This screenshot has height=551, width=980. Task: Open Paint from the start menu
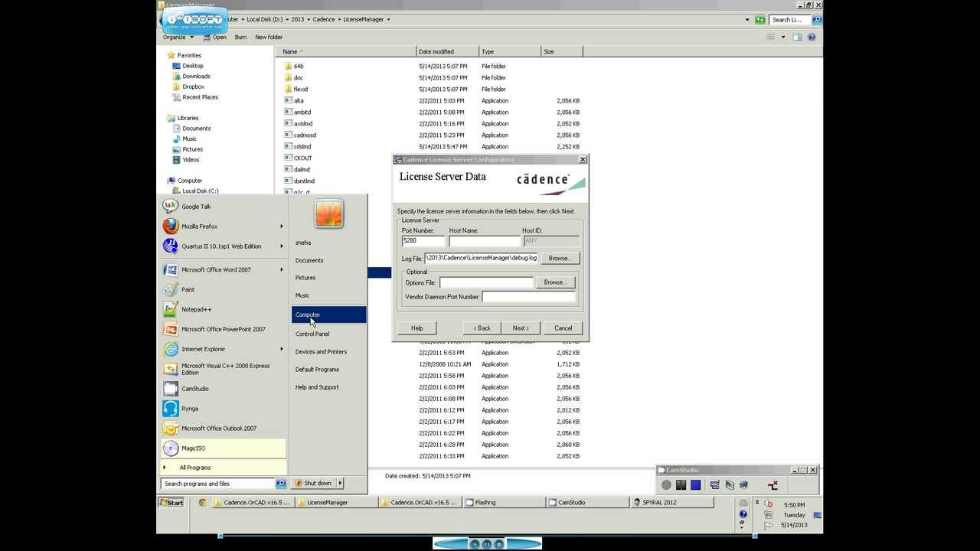click(224, 289)
